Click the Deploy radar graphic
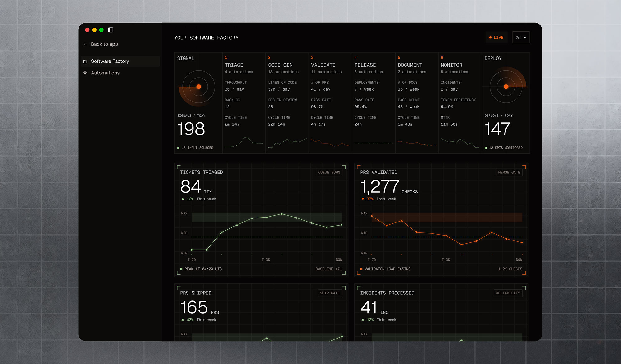Image resolution: width=621 pixels, height=364 pixels. [508, 86]
